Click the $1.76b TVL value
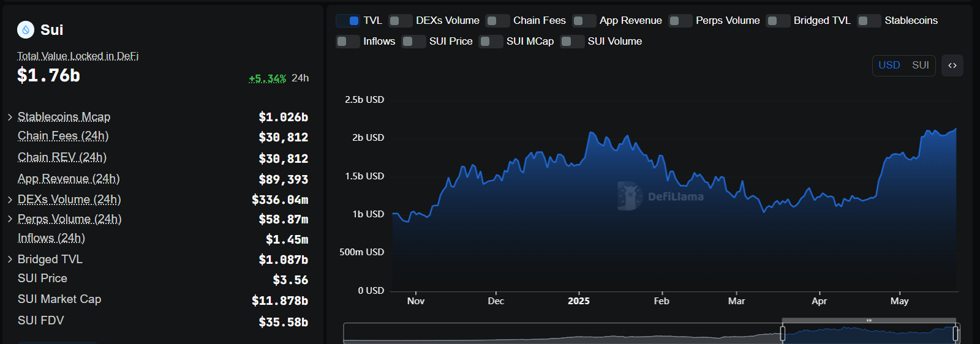The image size is (980, 344). (48, 75)
